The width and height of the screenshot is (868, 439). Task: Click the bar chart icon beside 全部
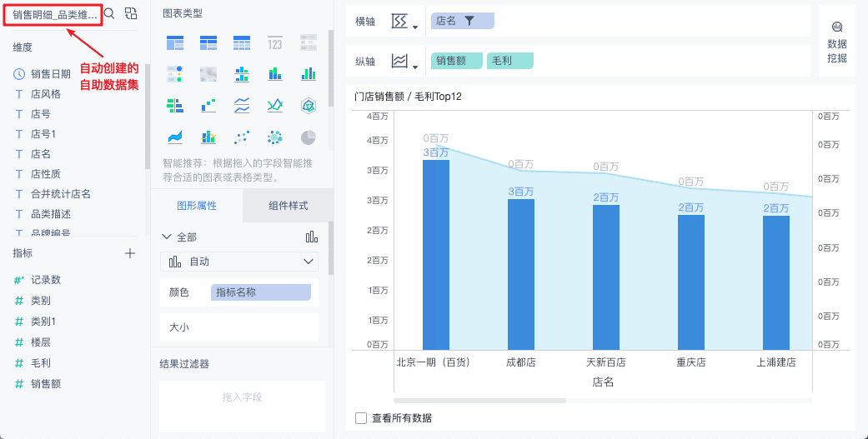(312, 237)
